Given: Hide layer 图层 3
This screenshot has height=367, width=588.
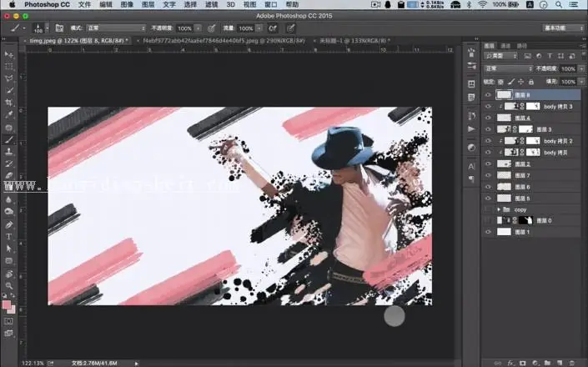Looking at the screenshot, I should (488, 129).
